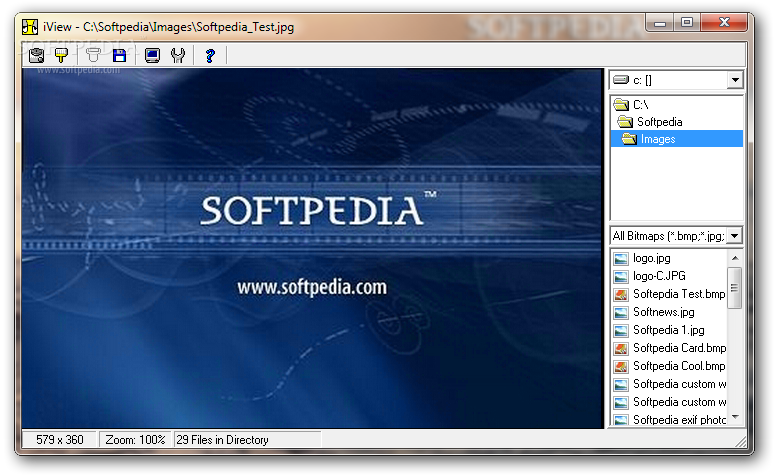Click the yellow paintbrush toolbar icon
The image size is (775, 476).
click(x=61, y=55)
